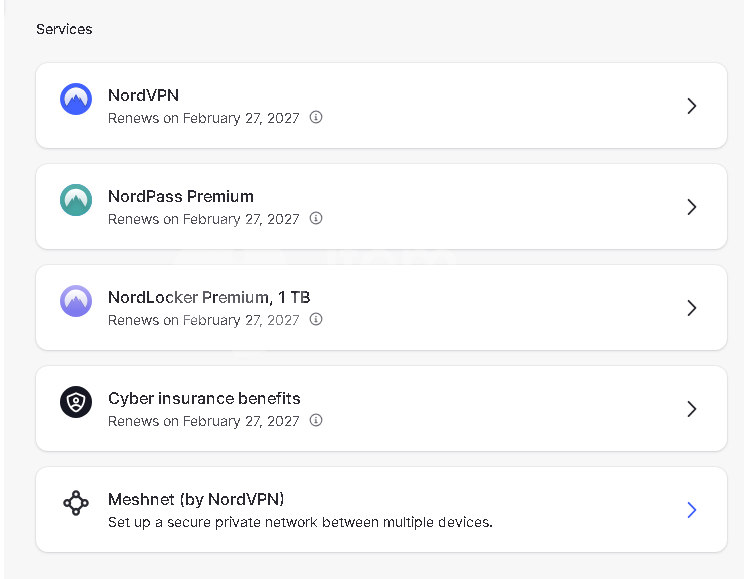Click the purple NordLocker logo icon

76,301
